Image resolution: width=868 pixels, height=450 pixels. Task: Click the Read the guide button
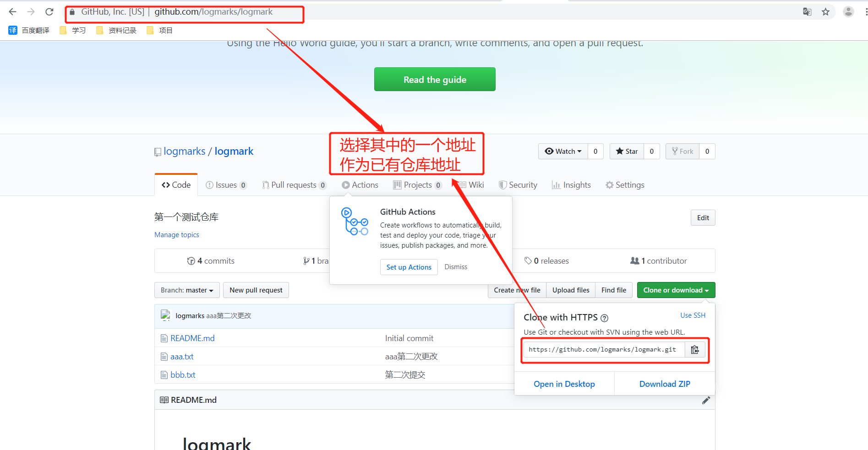435,79
